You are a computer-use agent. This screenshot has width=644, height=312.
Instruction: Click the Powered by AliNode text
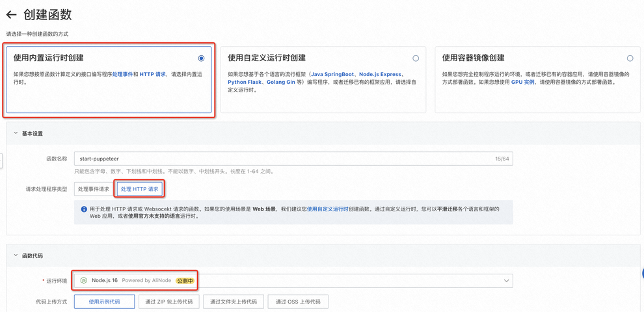[x=147, y=280]
